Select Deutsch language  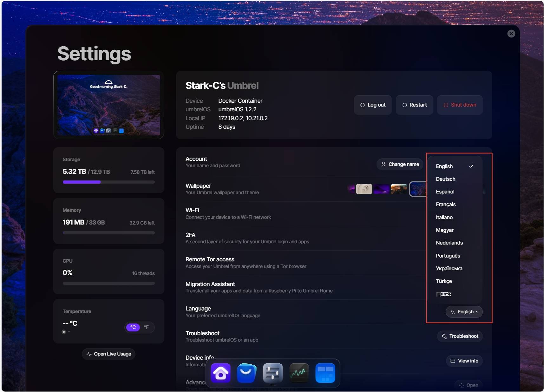point(455,179)
